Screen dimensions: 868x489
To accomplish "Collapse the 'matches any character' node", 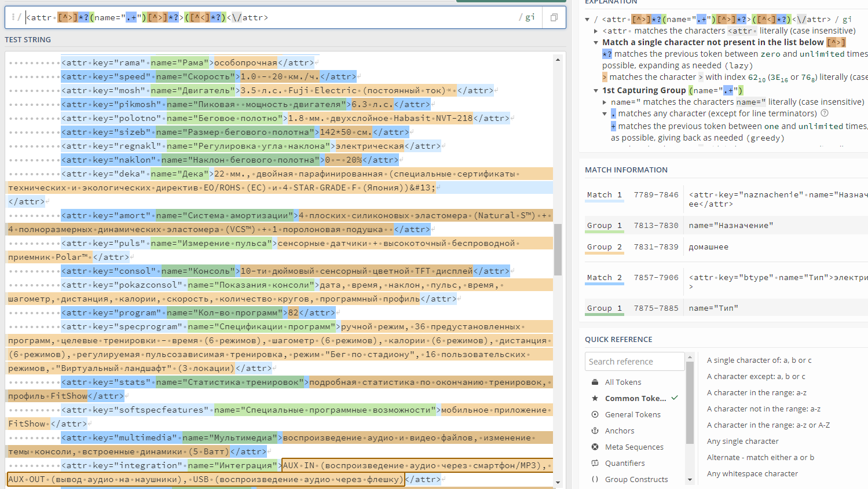I will (x=605, y=113).
